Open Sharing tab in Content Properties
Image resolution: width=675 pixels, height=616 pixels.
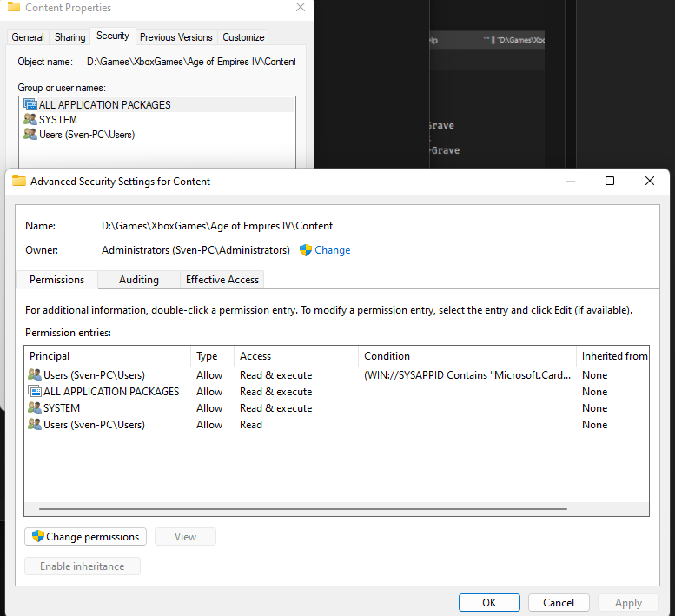click(69, 37)
